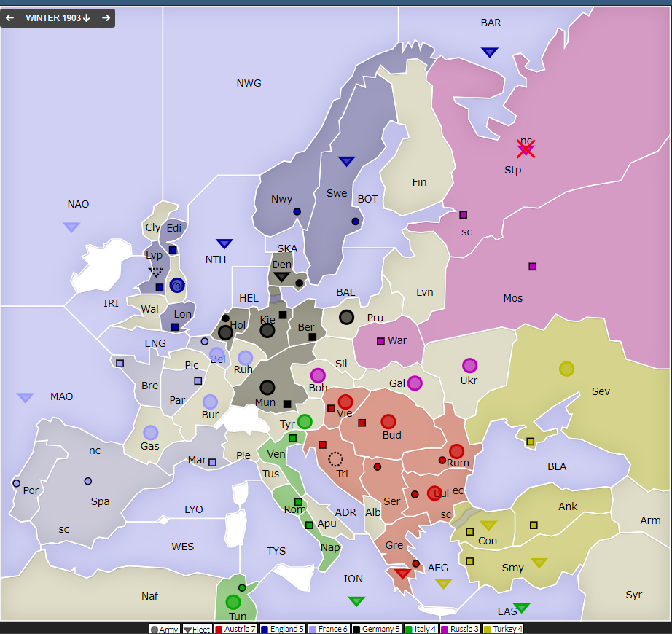The image size is (672, 634).
Task: Select the English fleet in NTH
Action: [224, 243]
